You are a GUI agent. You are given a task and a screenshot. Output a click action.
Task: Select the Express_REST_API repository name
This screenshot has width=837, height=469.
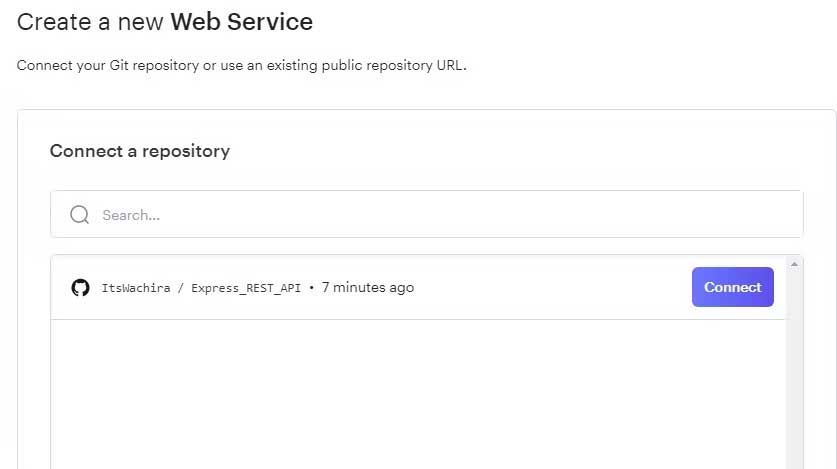[246, 288]
